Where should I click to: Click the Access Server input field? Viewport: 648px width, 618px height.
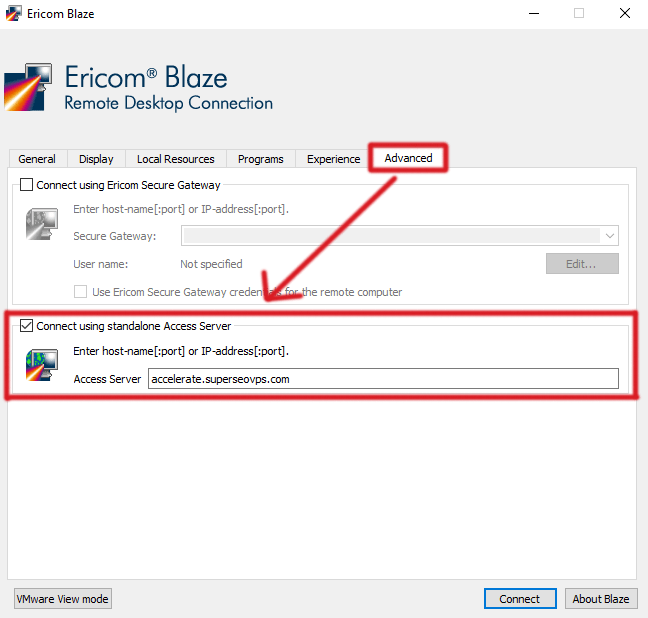pos(383,379)
